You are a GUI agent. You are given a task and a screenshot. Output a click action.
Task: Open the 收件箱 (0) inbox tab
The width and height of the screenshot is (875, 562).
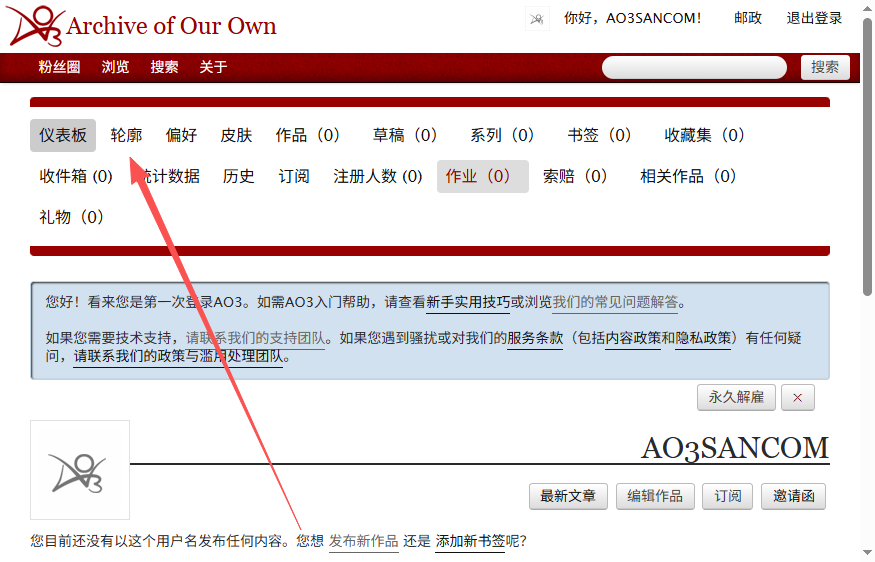[x=76, y=176]
